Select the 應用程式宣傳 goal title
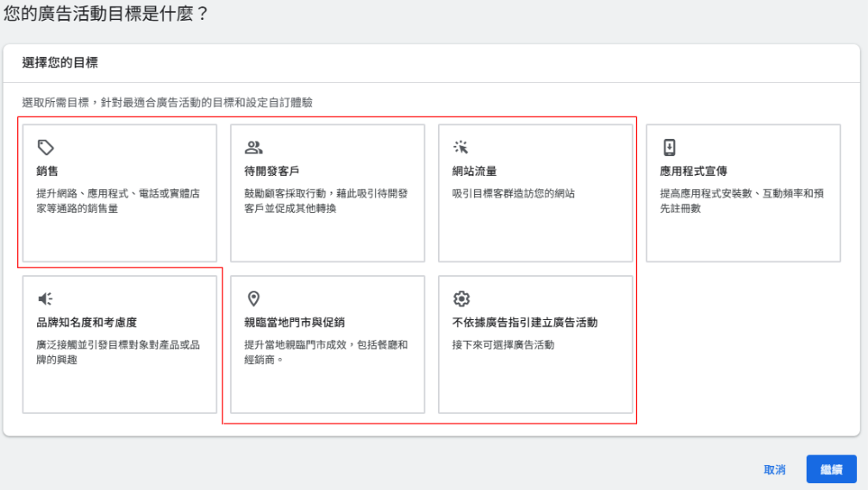The height and width of the screenshot is (490, 868). tap(693, 171)
